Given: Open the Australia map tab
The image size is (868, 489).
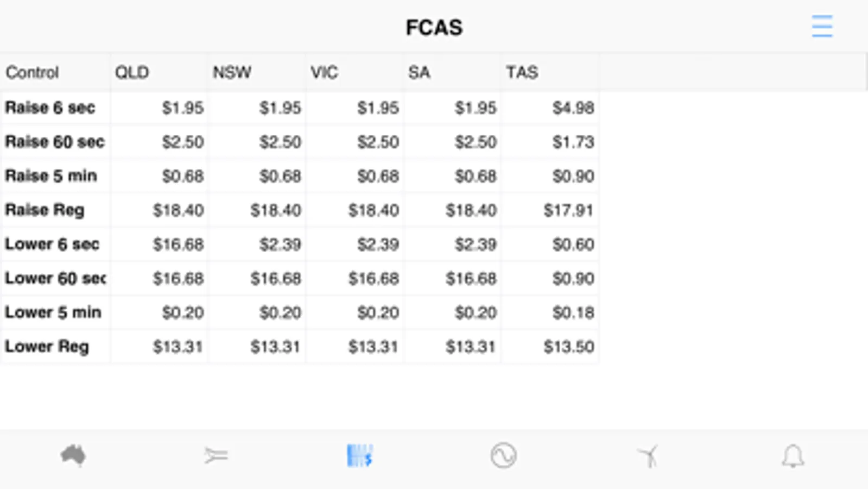Looking at the screenshot, I should point(73,455).
